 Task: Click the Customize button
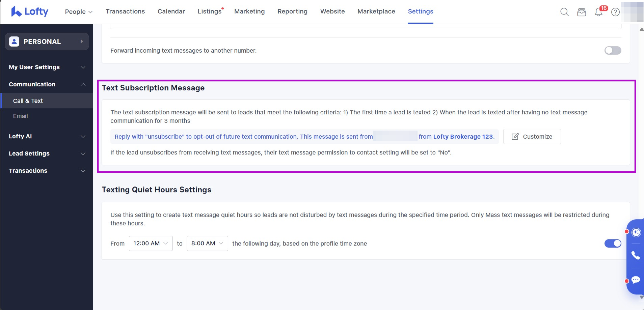pyautogui.click(x=532, y=137)
